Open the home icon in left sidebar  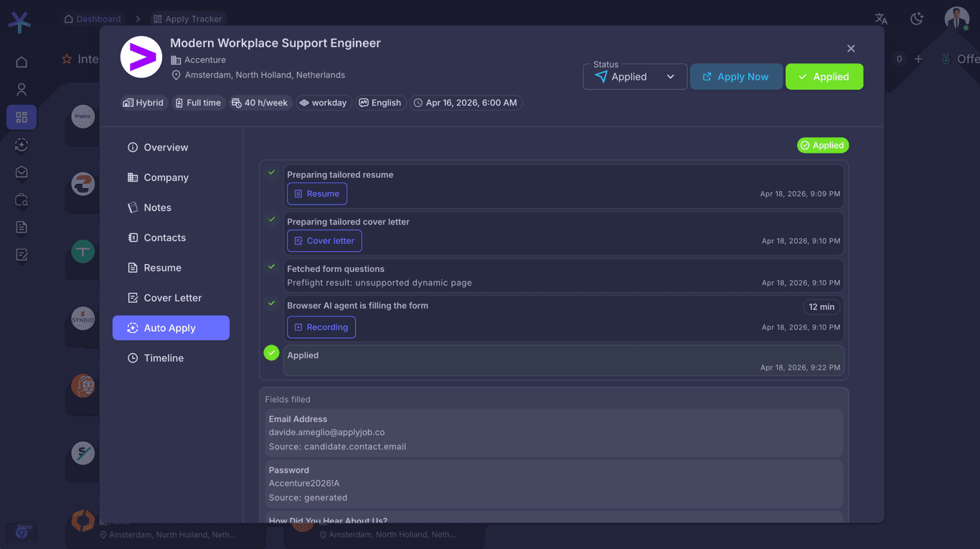(22, 62)
